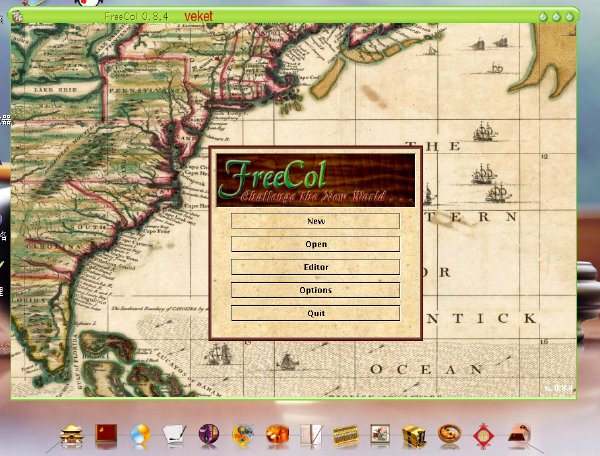The height and width of the screenshot is (456, 600).
Task: Click the orange amber stones dock icon
Action: tap(277, 435)
